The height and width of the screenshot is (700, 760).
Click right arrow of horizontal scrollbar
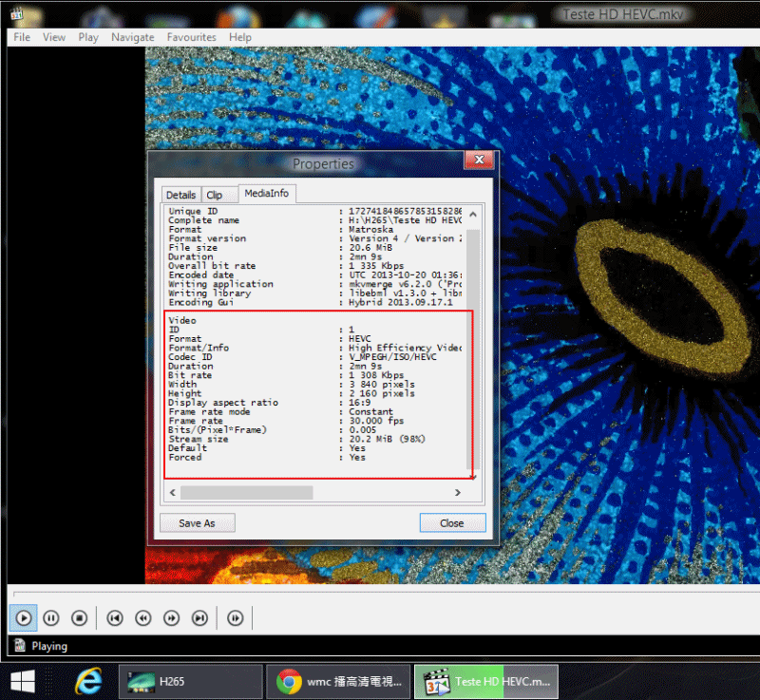point(457,493)
